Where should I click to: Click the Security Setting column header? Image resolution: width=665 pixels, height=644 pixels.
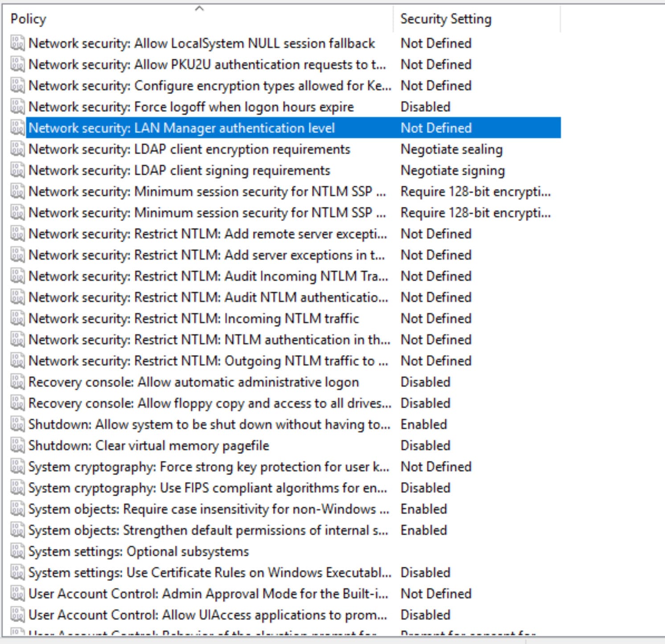click(x=446, y=19)
